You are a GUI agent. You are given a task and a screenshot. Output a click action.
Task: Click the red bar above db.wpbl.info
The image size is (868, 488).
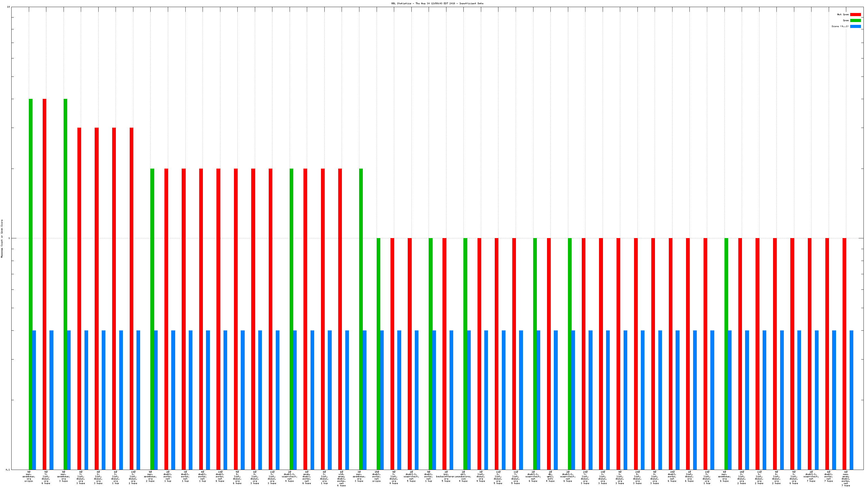coord(549,337)
